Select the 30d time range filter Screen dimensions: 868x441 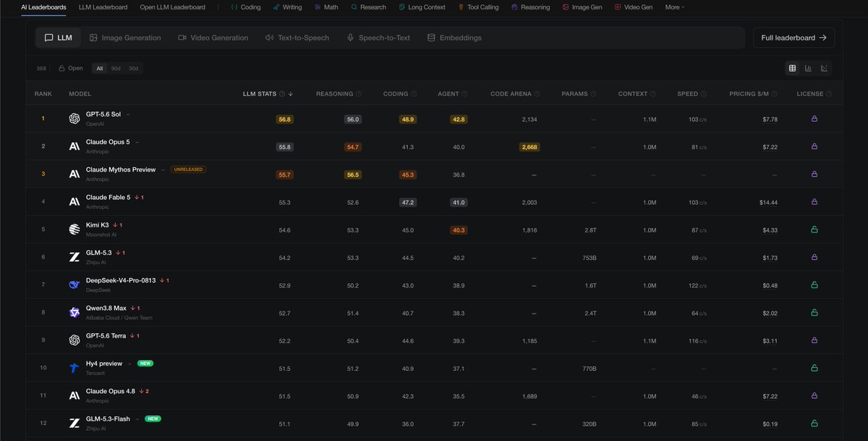tap(133, 68)
